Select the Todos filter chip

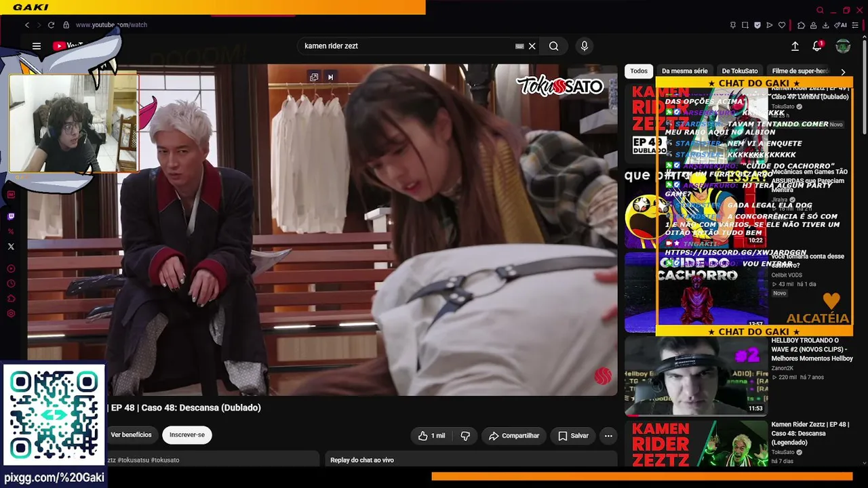tap(639, 71)
